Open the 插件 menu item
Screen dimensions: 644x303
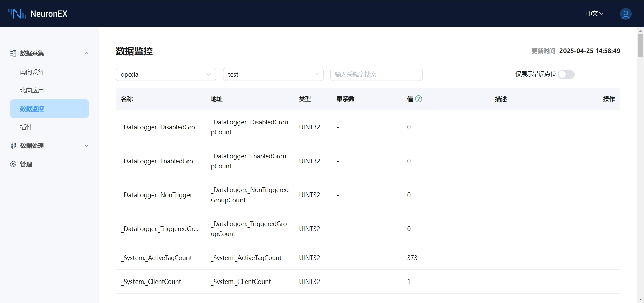(x=26, y=127)
